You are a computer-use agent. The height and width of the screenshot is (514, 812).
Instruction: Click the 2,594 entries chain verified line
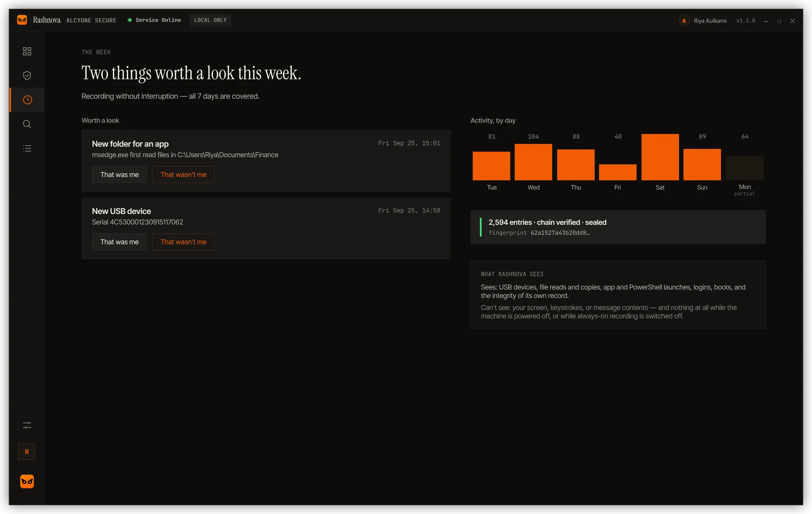click(547, 222)
